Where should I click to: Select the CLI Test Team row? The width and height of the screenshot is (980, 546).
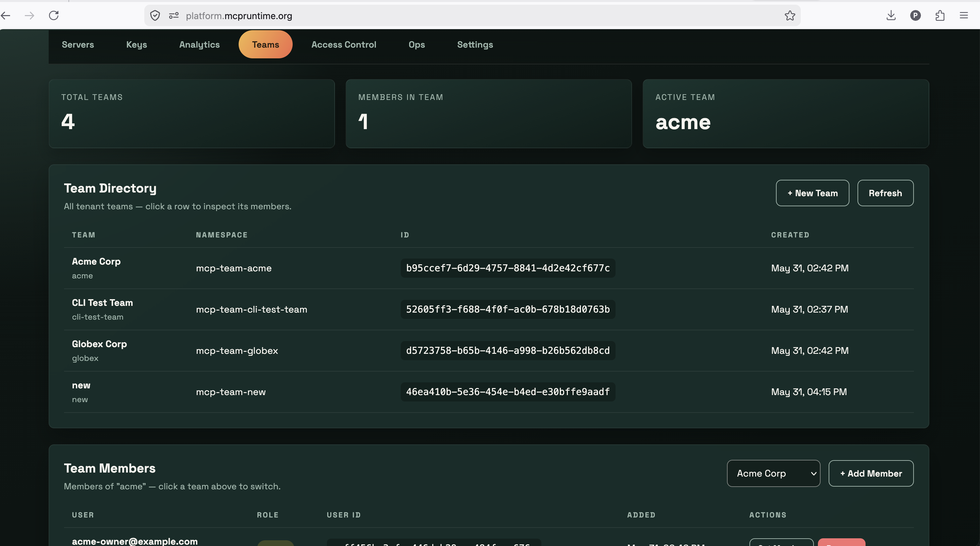point(488,310)
